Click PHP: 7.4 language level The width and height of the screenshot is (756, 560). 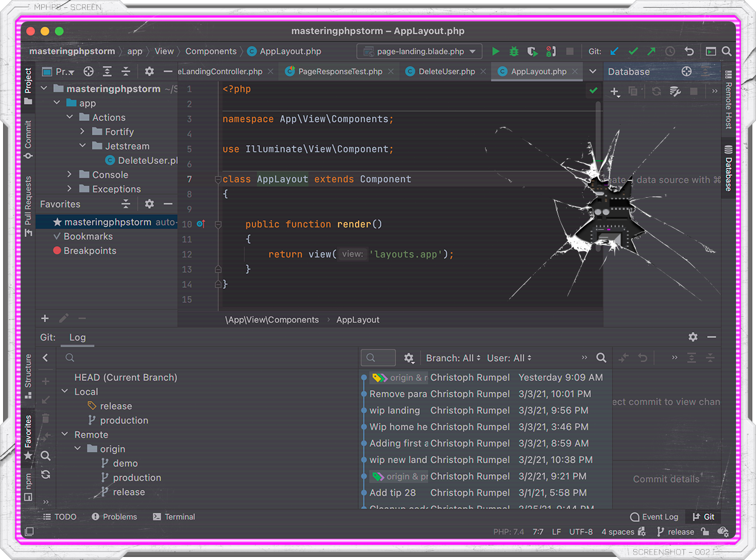(509, 532)
